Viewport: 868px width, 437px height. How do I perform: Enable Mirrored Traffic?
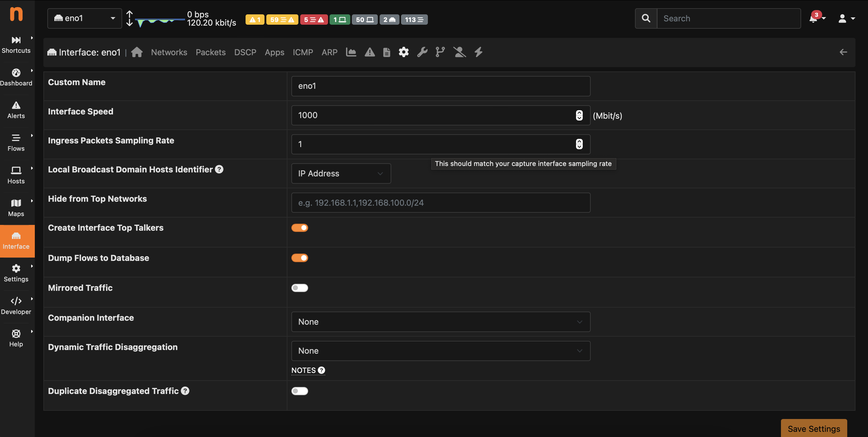click(x=300, y=287)
